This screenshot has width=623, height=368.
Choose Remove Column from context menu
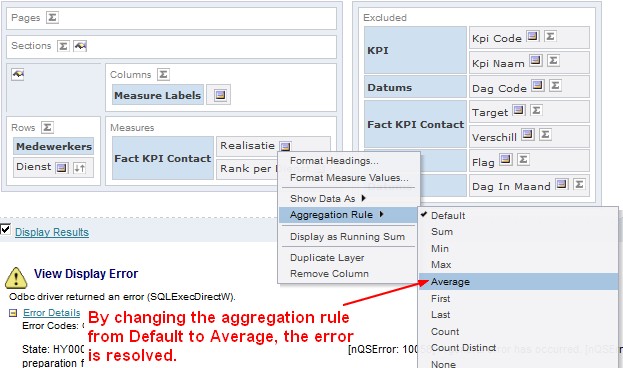coord(329,274)
